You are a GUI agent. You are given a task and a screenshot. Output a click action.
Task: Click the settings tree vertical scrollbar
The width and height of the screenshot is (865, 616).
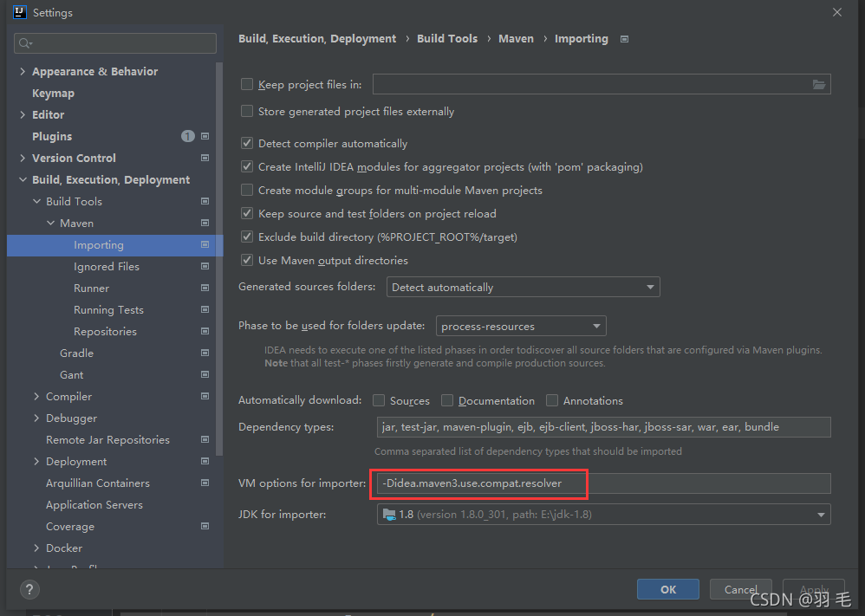point(219,259)
